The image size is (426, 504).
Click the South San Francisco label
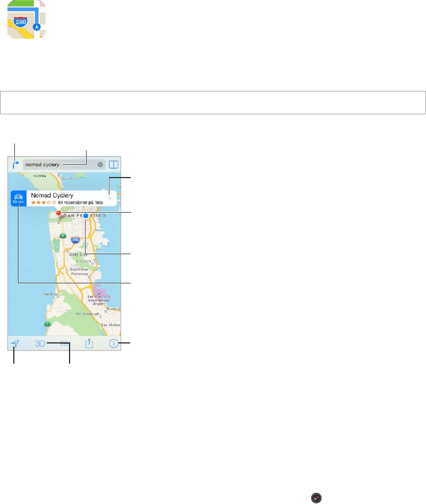79,272
